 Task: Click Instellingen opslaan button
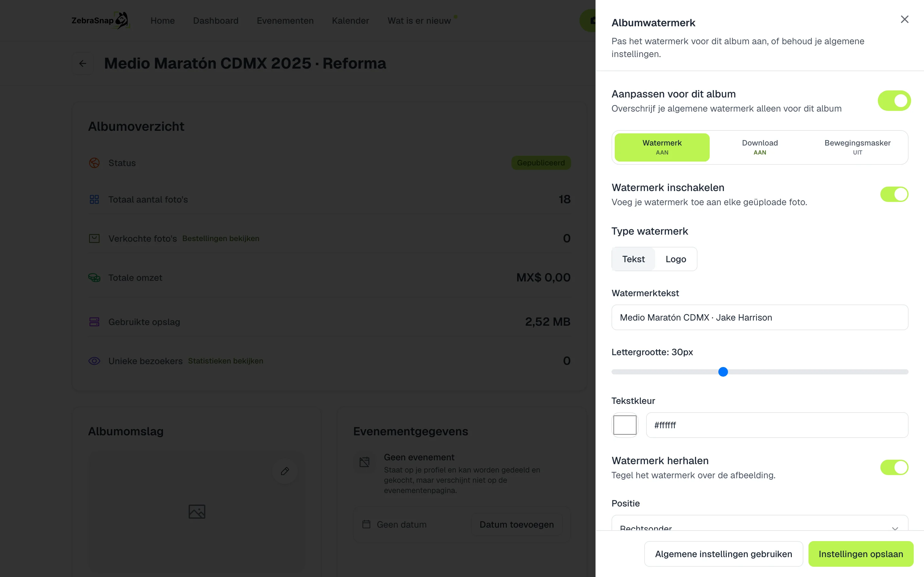[860, 554]
